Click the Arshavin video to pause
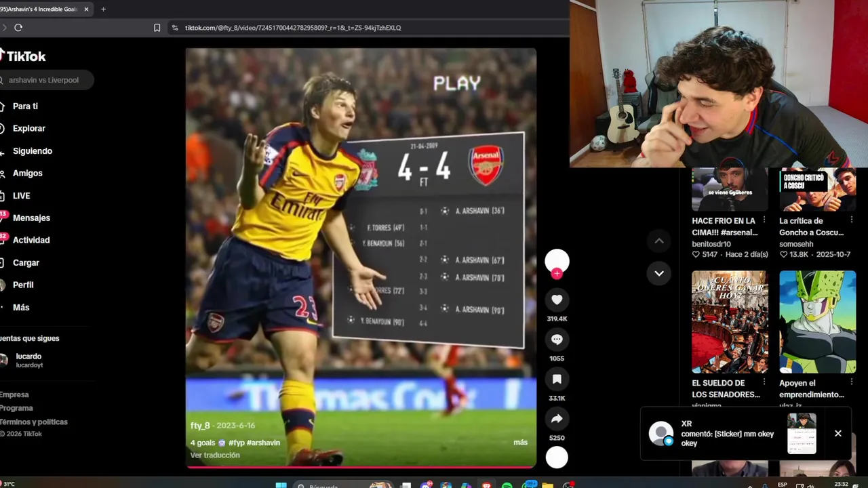This screenshot has height=488, width=868. 361,258
